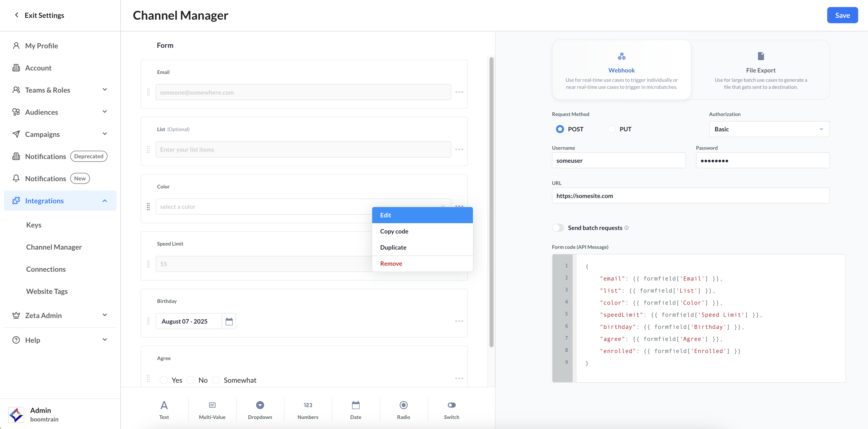Click the Email field three-dot options
This screenshot has height=429, width=868.
coord(459,92)
